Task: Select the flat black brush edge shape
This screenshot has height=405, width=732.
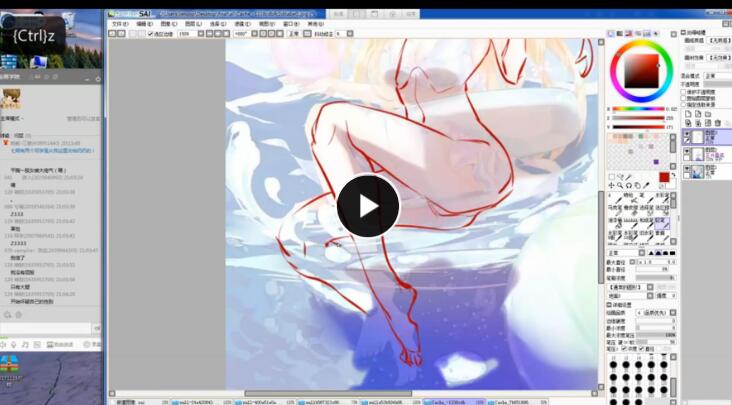Action: (673, 253)
